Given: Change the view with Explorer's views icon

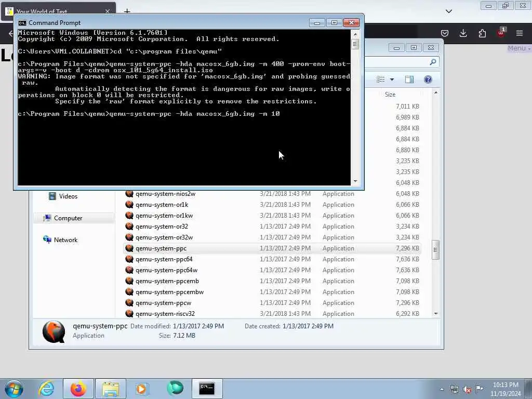Looking at the screenshot, I should tap(381, 79).
